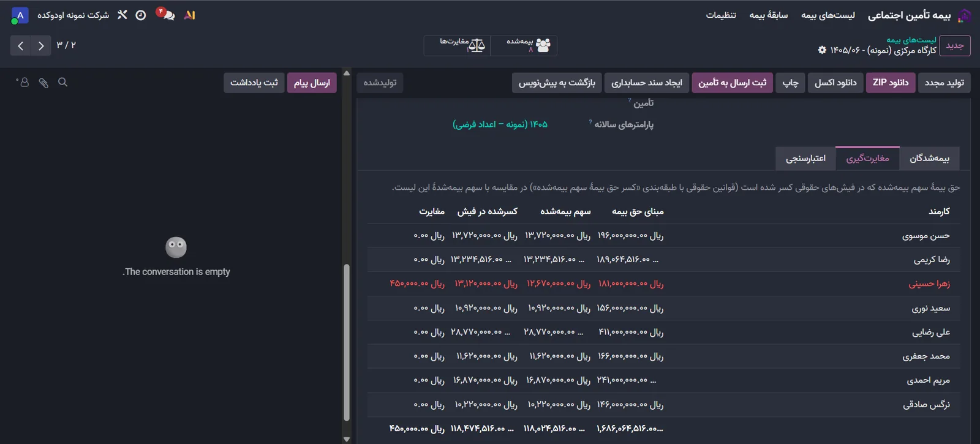Open لیست‌های بیمه breadcrumb link
The image size is (980, 444).
(x=911, y=40)
